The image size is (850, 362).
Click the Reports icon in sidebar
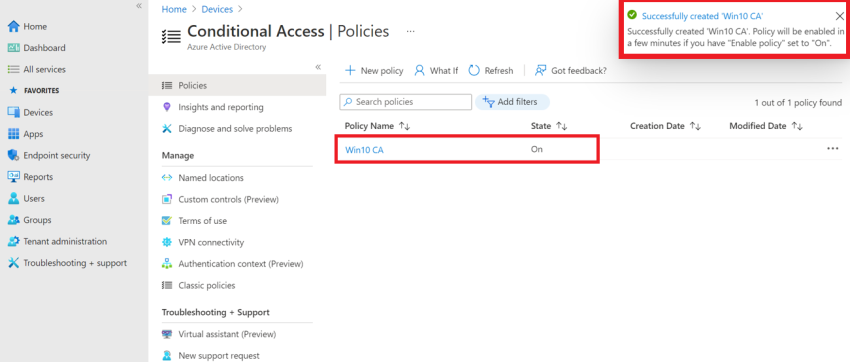pos(14,177)
